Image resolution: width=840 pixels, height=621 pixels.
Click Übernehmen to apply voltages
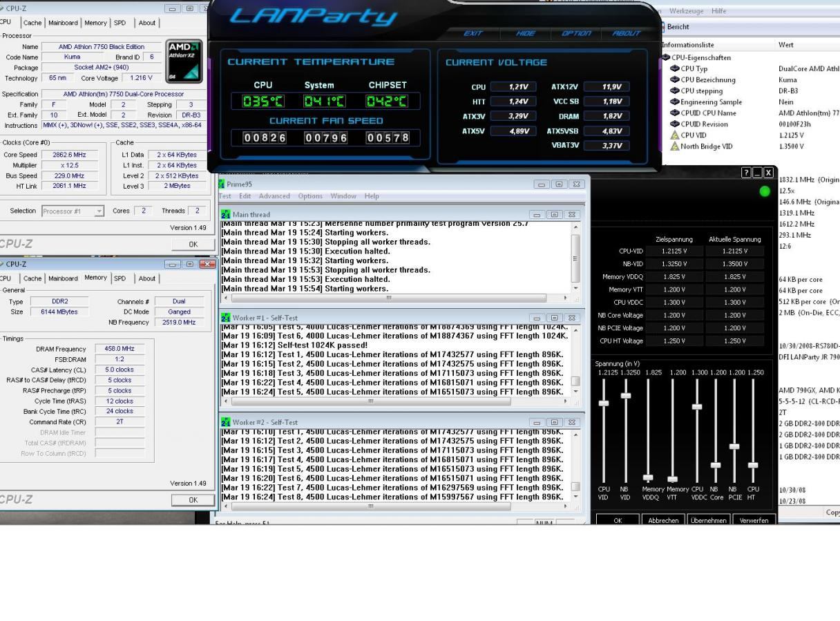(x=708, y=520)
